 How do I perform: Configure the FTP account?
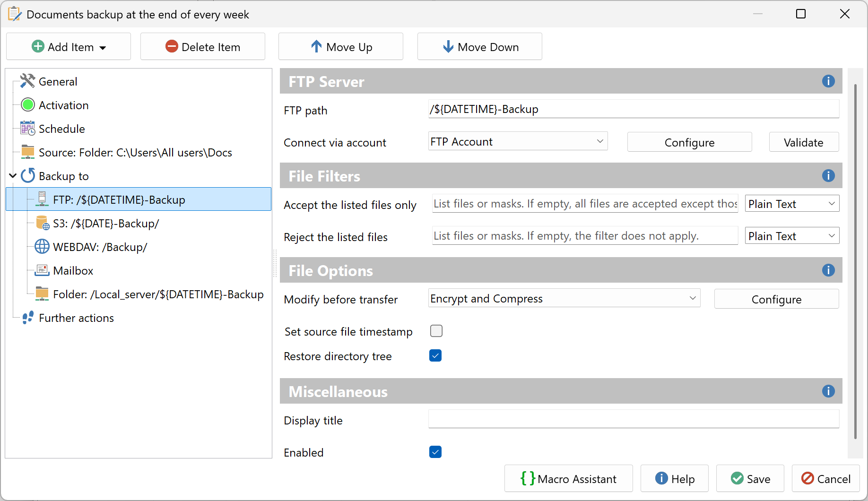[689, 142]
